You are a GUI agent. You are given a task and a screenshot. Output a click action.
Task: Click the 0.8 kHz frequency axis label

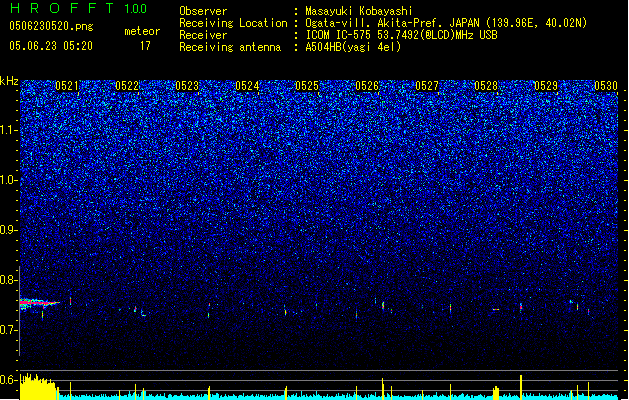(8, 280)
